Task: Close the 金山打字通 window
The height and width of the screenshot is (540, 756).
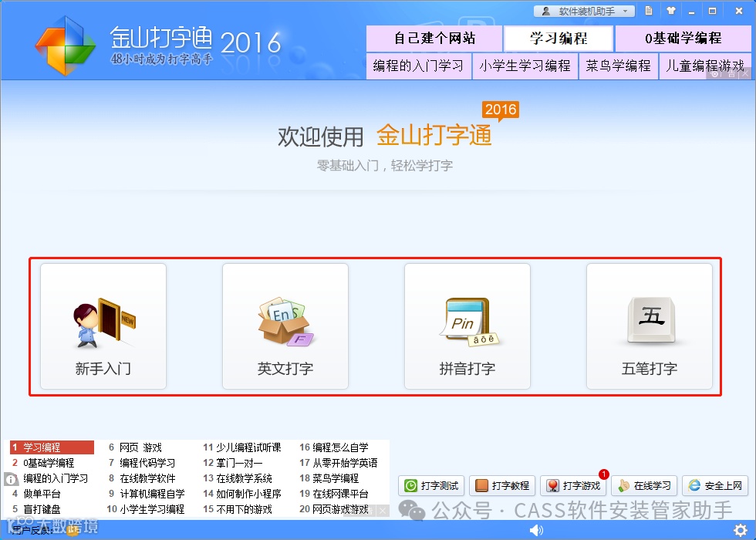Action: [x=739, y=11]
